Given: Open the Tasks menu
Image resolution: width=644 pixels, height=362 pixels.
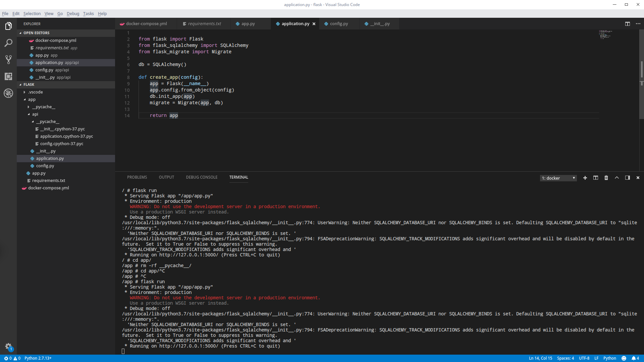Looking at the screenshot, I should (x=89, y=14).
